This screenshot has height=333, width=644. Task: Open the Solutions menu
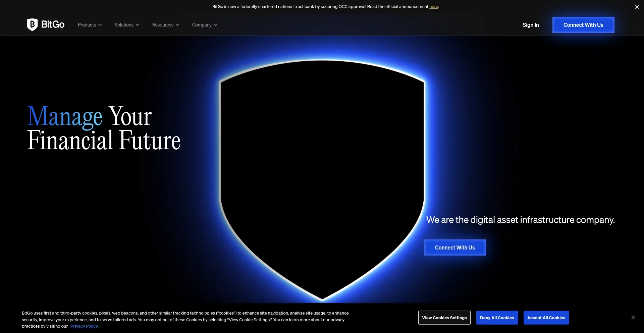pyautogui.click(x=124, y=25)
